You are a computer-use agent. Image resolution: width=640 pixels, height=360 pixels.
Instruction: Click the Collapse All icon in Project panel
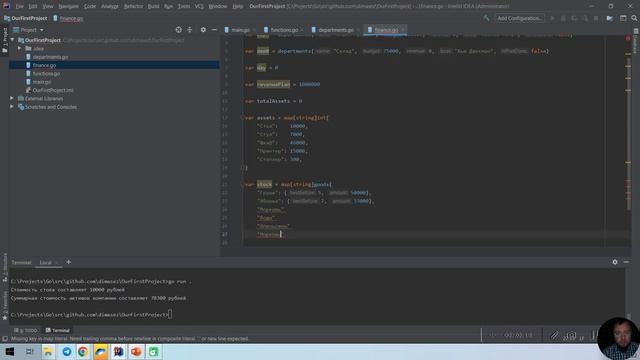[x=189, y=30]
